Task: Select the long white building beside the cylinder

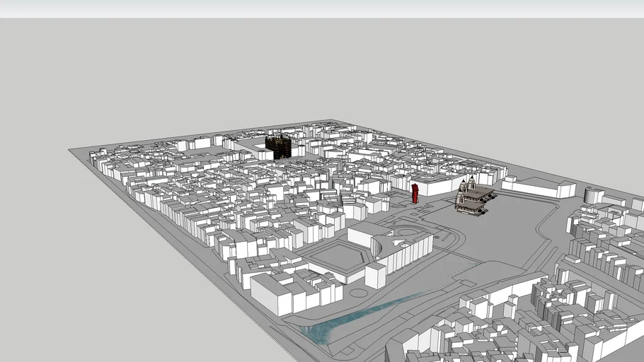Action: coord(538,187)
